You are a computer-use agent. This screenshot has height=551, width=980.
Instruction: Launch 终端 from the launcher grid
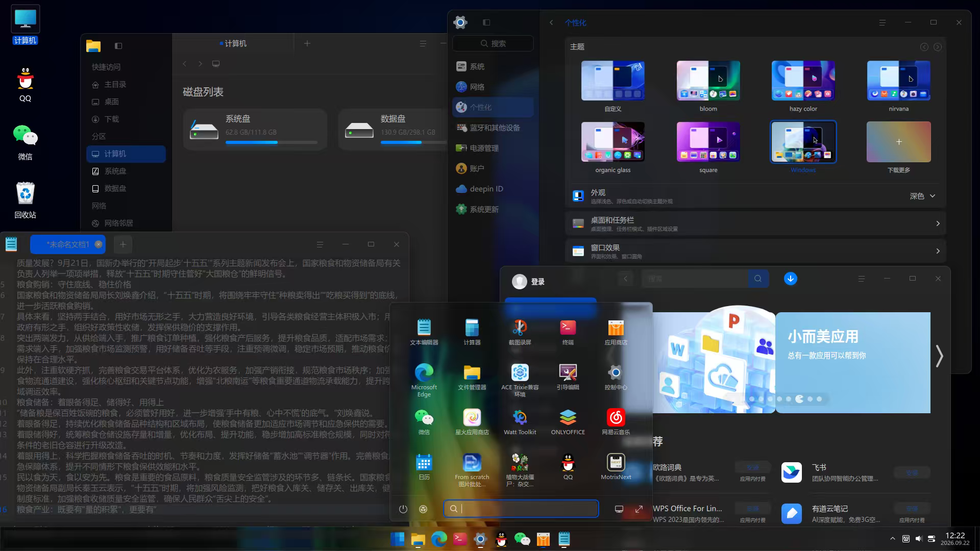[x=568, y=332]
